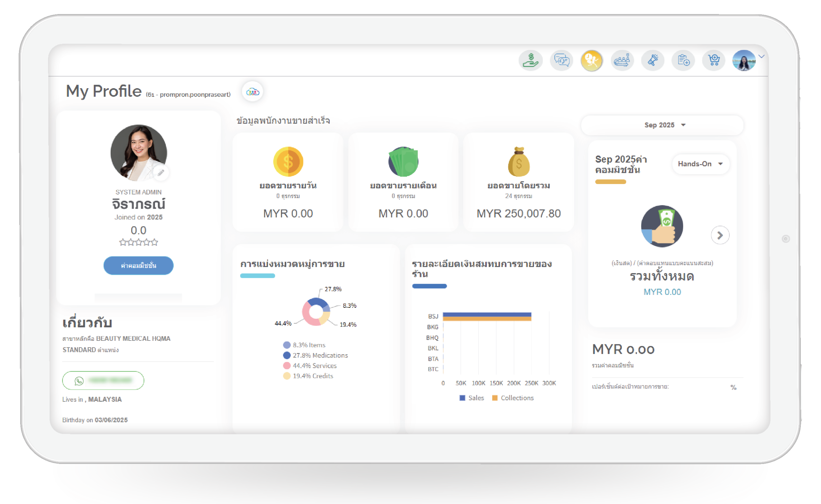
Task: Click the ยอดขายโดยรวม total sales card
Action: pos(518,182)
